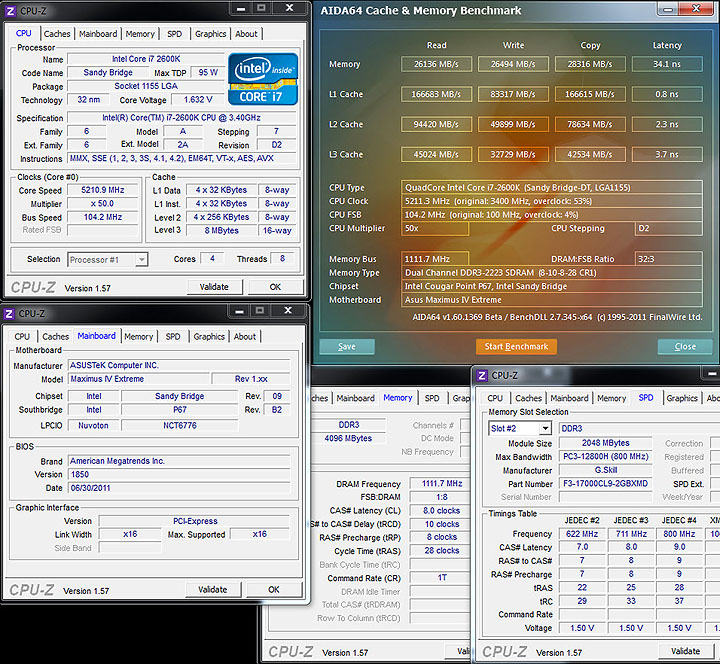
Task: Click the Motherboard Model field Maximus IV Extreme
Action: coord(140,379)
